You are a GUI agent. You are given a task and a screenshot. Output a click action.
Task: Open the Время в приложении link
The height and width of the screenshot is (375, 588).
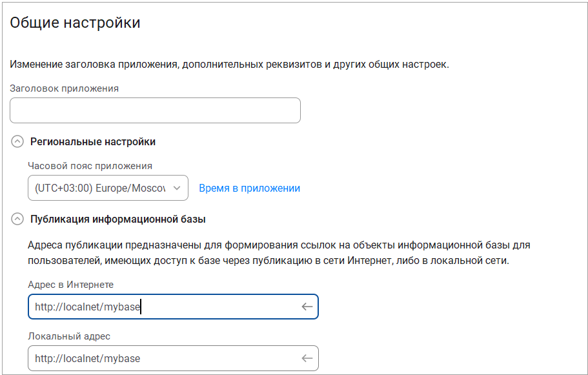pos(249,188)
